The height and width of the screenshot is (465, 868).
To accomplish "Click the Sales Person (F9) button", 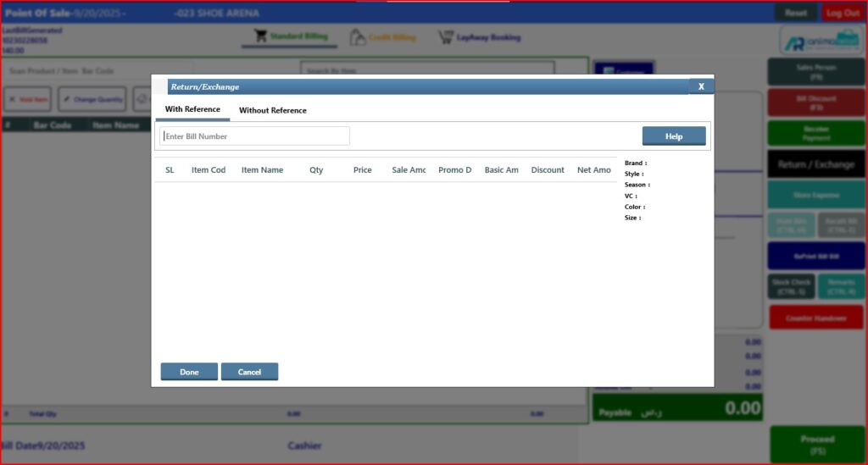I will [x=815, y=72].
